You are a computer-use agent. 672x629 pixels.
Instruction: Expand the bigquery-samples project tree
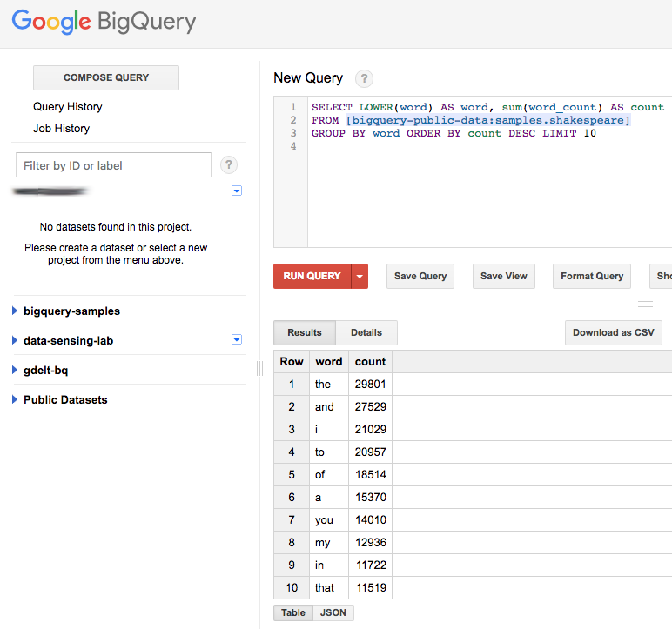pos(15,311)
